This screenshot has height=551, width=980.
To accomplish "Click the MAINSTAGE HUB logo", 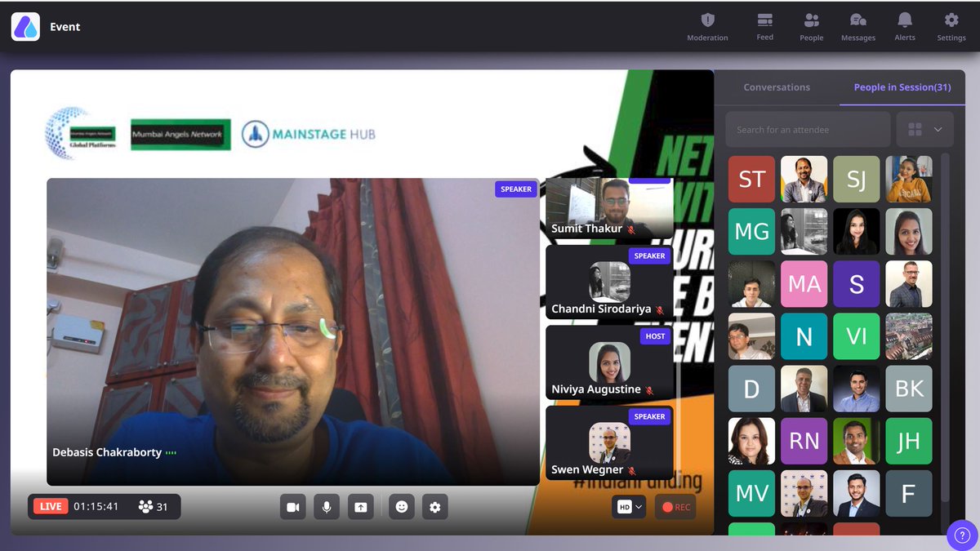I will (x=309, y=134).
